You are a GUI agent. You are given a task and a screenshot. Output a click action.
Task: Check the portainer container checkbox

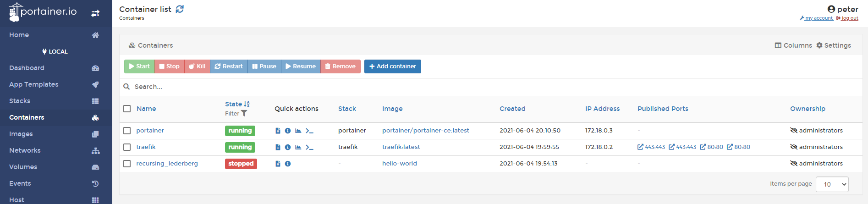[x=127, y=131]
